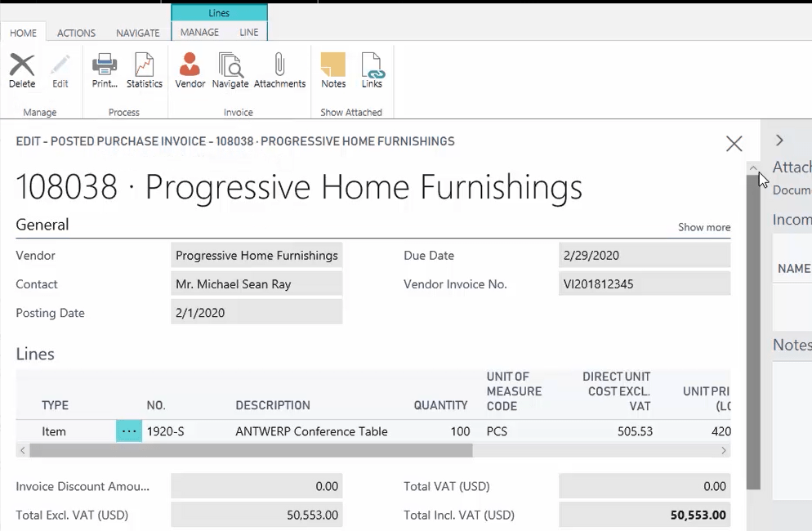Open the Vendor card icon
The image size is (812, 531).
190,70
